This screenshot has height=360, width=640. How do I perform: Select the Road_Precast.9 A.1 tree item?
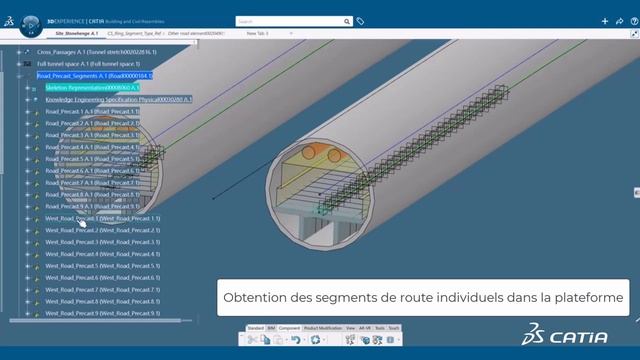(x=92, y=207)
